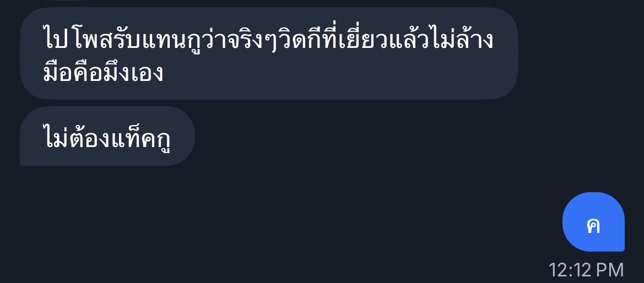
Task: Tap the line มือคือมึงเอง in the gray bubble
Action: [x=104, y=73]
